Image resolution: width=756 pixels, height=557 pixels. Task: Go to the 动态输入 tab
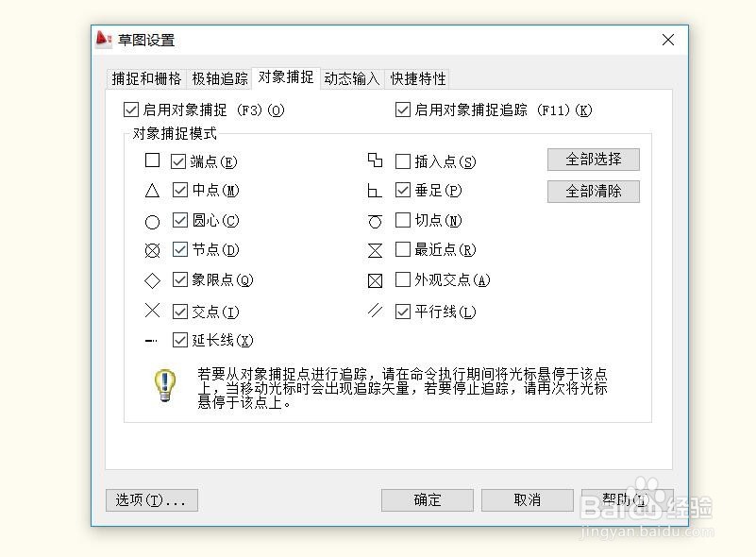pyautogui.click(x=351, y=78)
